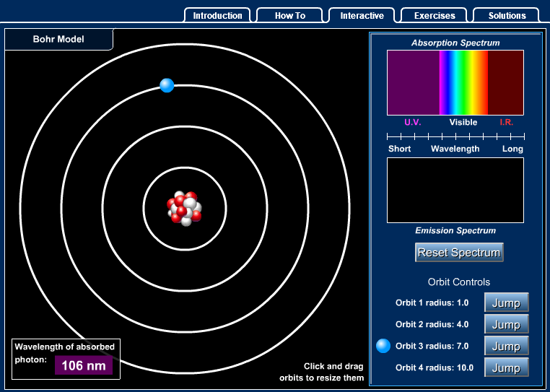The height and width of the screenshot is (392, 550).
Task: Click the infrared dark red region of spectrum
Action: [x=505, y=83]
